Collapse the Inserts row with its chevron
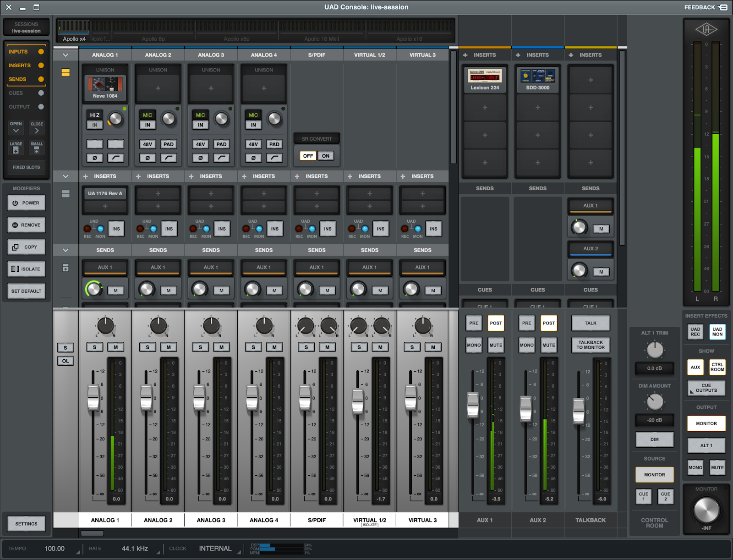Viewport: 733px width, 560px height. tap(66, 176)
